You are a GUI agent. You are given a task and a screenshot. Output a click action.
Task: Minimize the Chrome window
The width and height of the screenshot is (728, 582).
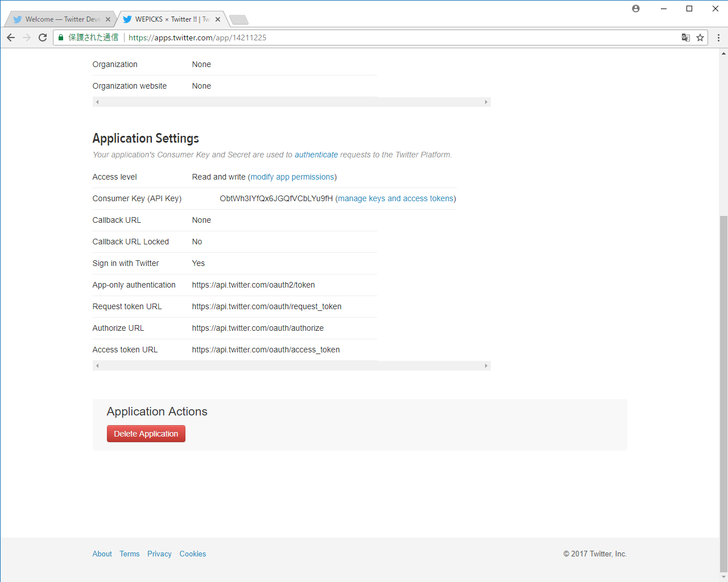tap(663, 9)
